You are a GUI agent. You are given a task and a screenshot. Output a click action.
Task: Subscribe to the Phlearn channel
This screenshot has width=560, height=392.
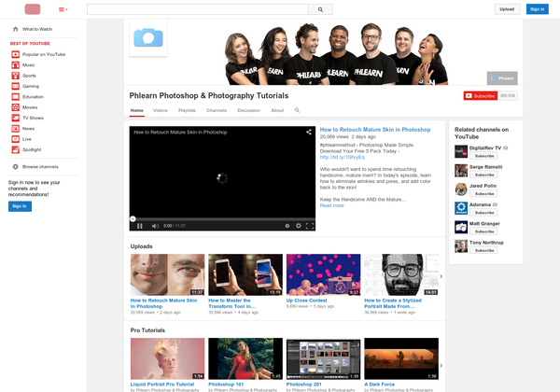481,96
